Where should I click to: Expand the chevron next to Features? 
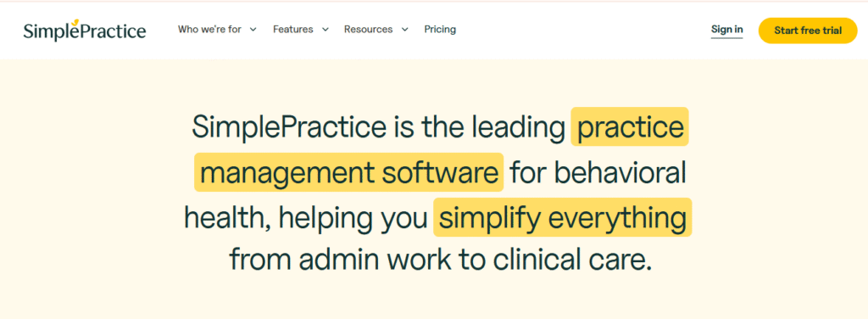325,30
